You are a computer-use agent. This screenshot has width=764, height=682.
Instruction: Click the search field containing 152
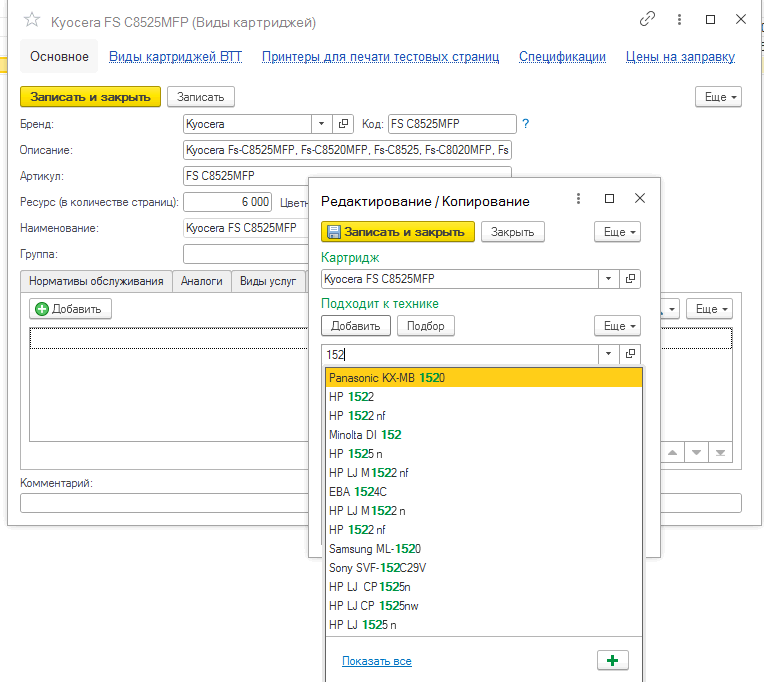[x=459, y=354]
